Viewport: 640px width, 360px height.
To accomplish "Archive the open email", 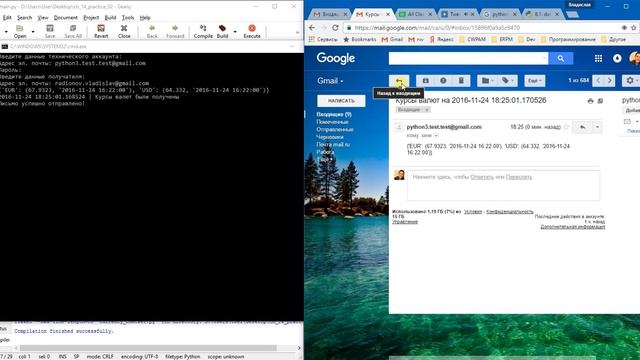I will click(x=425, y=81).
